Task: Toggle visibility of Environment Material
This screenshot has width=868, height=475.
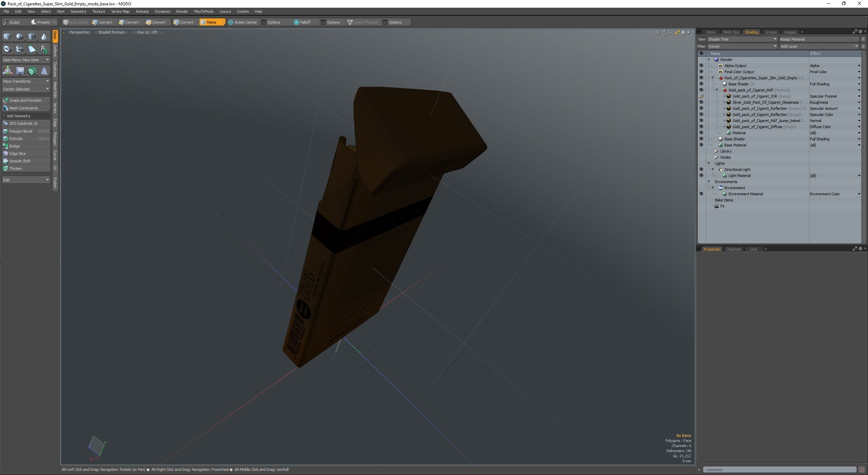Action: [701, 194]
